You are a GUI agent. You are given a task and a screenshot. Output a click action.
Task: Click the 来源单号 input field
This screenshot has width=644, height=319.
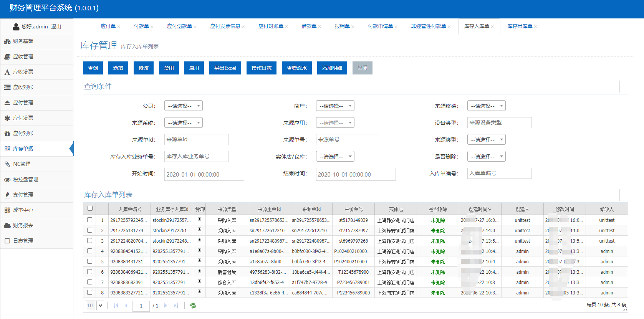point(348,140)
